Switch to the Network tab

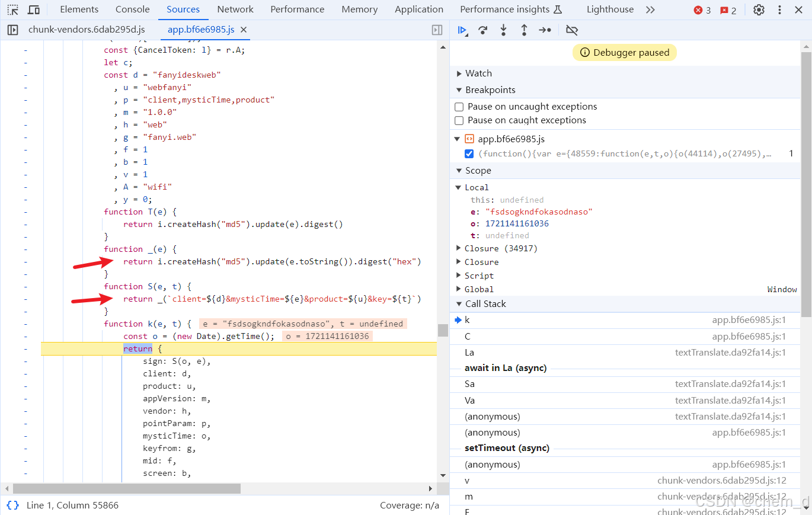pos(235,9)
